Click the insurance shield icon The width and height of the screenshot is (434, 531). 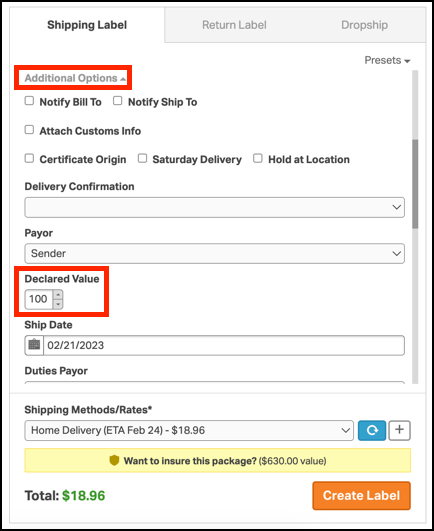pos(114,460)
